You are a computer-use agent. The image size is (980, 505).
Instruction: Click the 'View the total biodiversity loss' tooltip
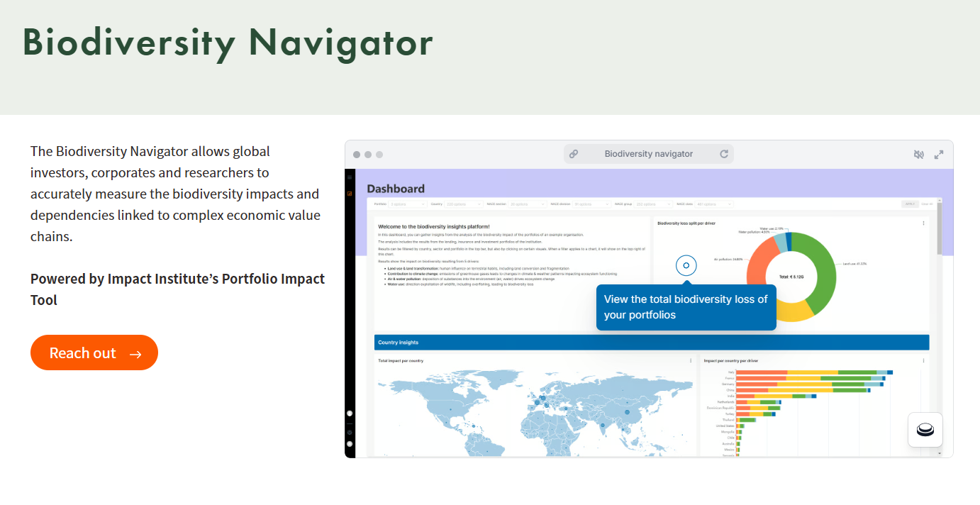pyautogui.click(x=686, y=307)
